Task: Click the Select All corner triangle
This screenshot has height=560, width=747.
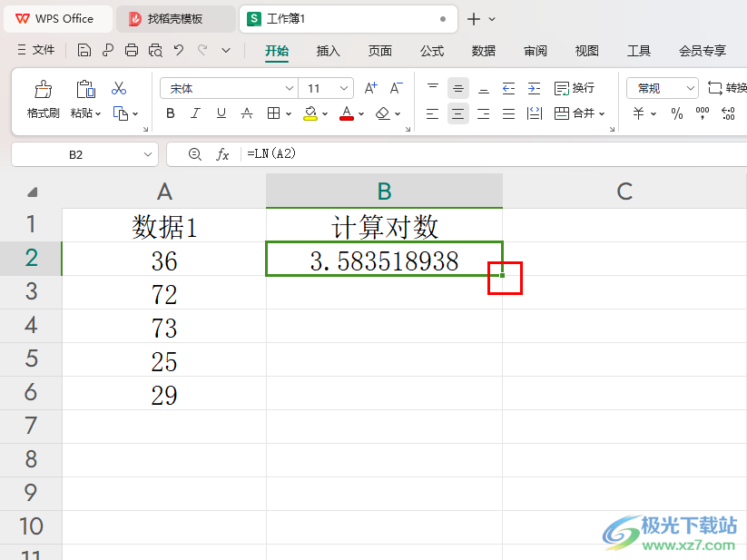Action: pyautogui.click(x=32, y=192)
